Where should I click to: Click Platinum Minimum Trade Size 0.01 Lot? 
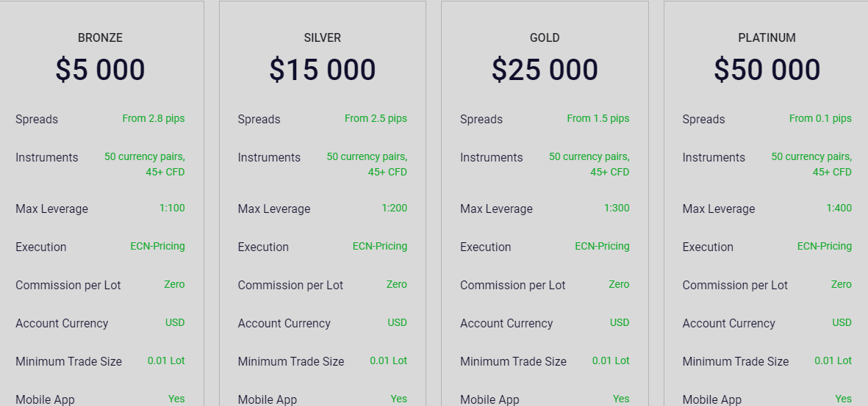pyautogui.click(x=833, y=360)
